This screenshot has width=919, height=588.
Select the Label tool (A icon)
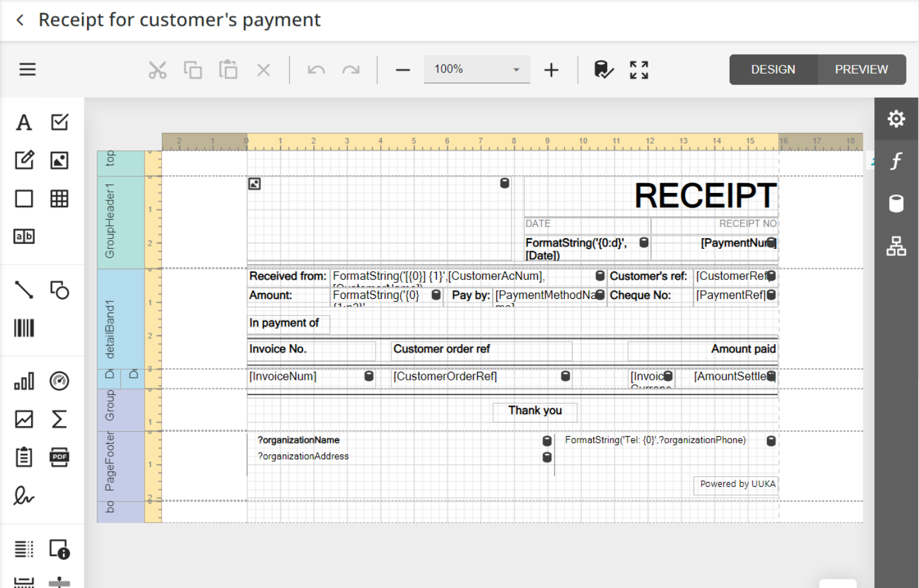pos(24,123)
